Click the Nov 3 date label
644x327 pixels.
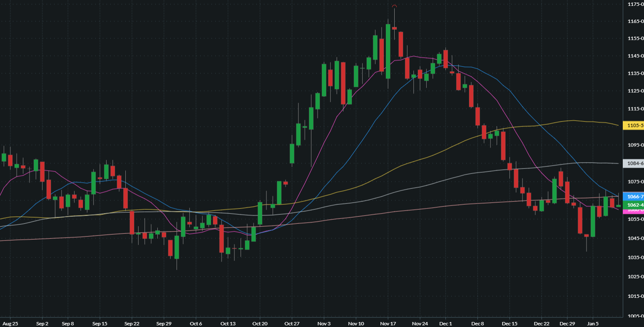pyautogui.click(x=324, y=323)
